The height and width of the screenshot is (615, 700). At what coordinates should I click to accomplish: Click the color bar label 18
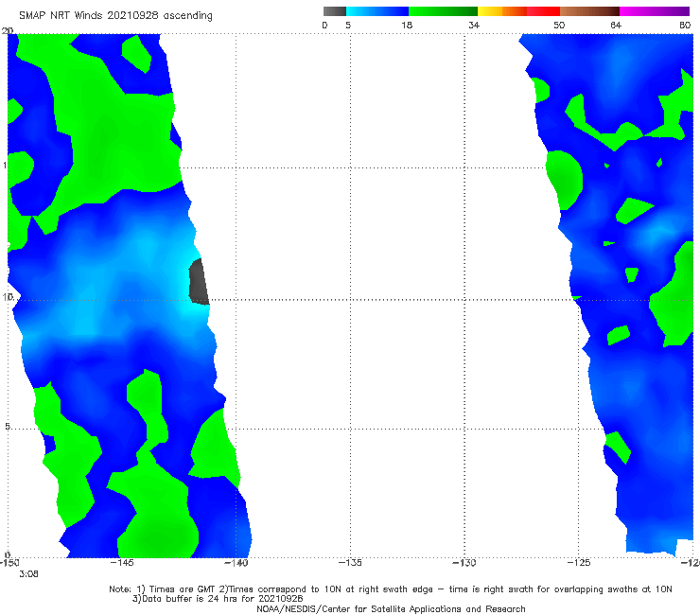click(407, 25)
